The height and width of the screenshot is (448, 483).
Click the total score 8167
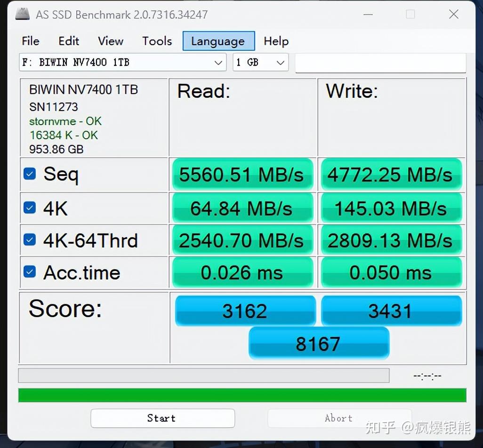[319, 344]
